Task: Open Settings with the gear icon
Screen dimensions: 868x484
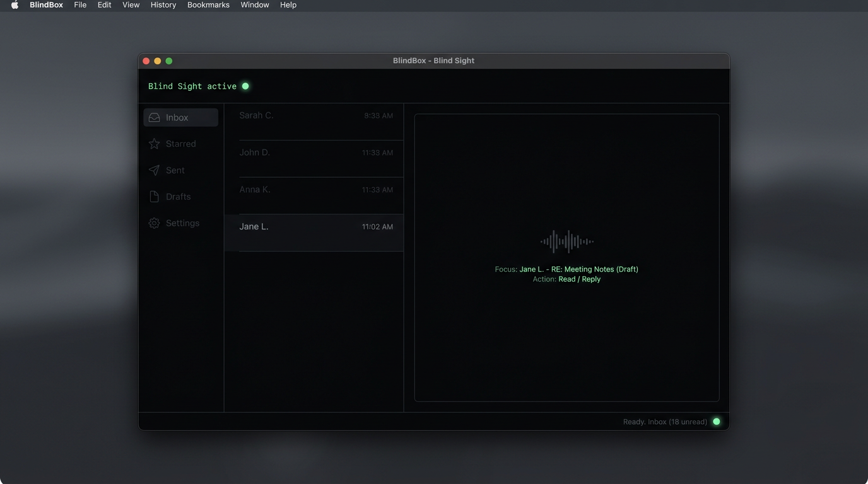Action: [154, 222]
